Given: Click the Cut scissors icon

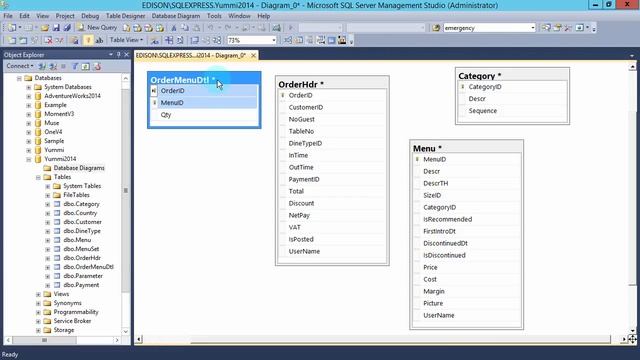Looking at the screenshot, I should (x=174, y=28).
